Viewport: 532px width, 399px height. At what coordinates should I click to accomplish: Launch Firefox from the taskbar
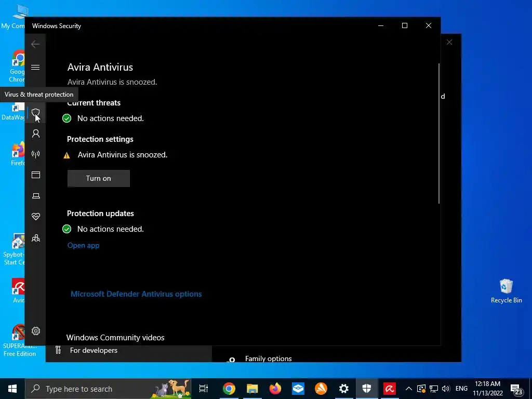click(275, 389)
